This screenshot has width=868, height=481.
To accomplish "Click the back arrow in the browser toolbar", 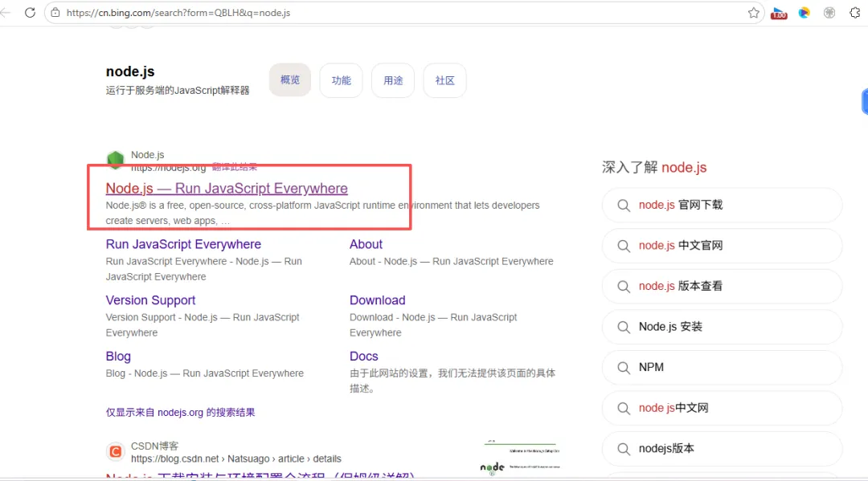I will click(x=6, y=12).
